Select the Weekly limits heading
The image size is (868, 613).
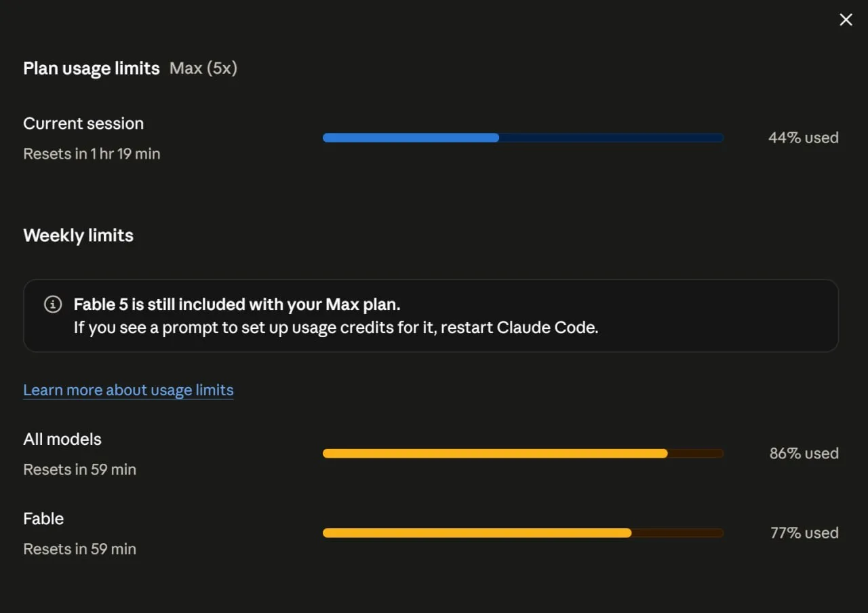point(78,235)
